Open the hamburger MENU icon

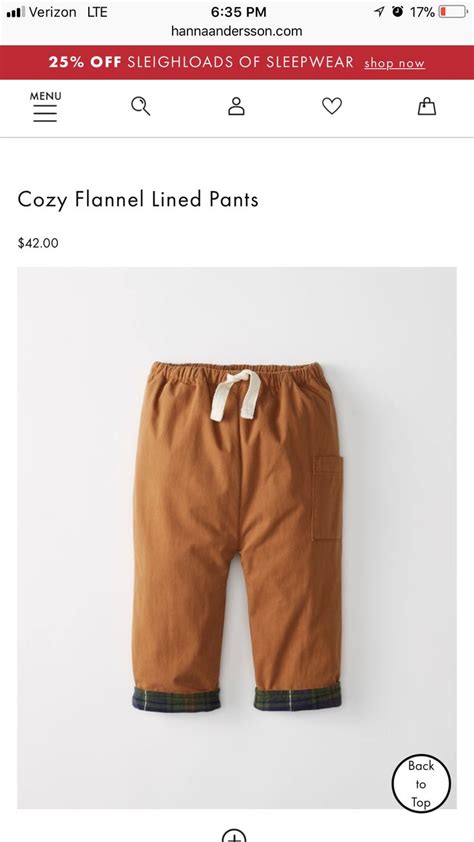pyautogui.click(x=45, y=106)
